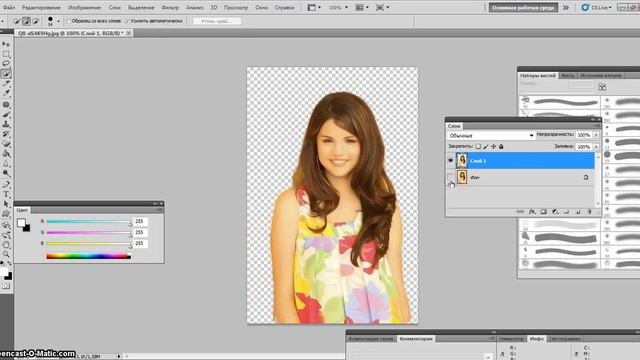
Task: Create a new layer in Layers panel
Action: coord(578,211)
